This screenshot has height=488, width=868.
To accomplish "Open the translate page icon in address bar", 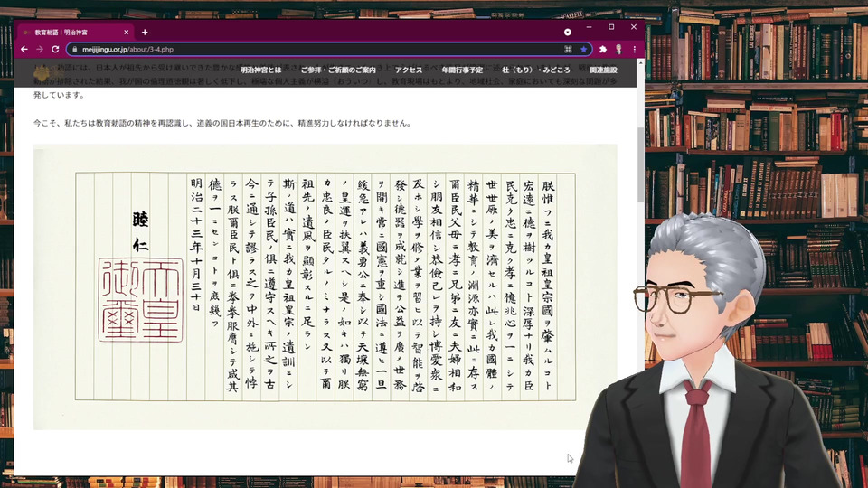I will 568,49.
